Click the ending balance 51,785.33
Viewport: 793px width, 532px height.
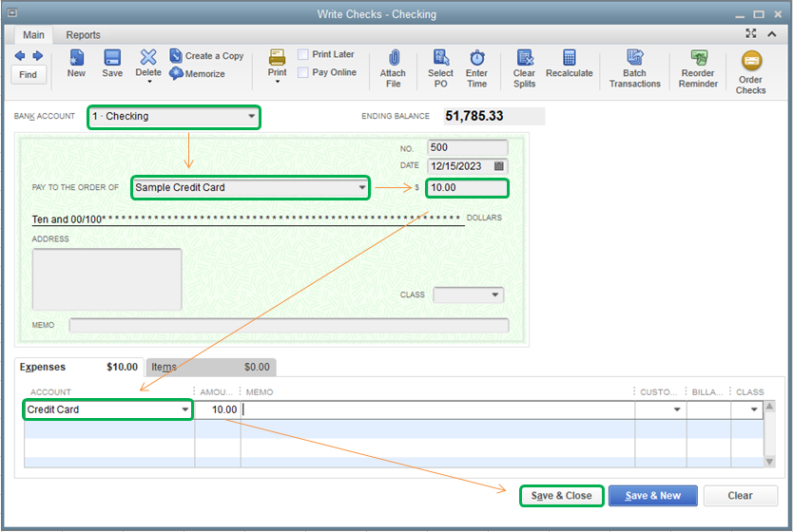click(x=494, y=116)
